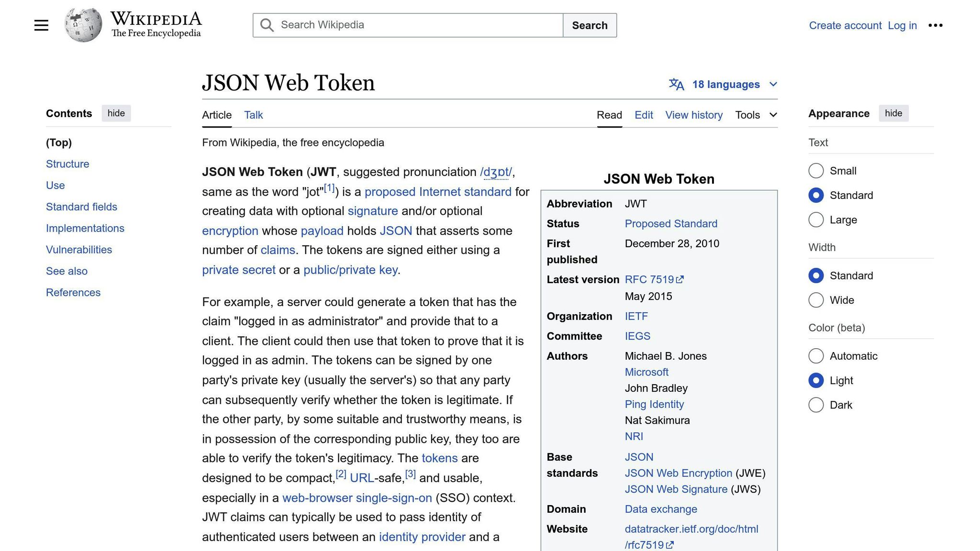Hide the Contents sidebar
The height and width of the screenshot is (551, 980).
pos(116,113)
